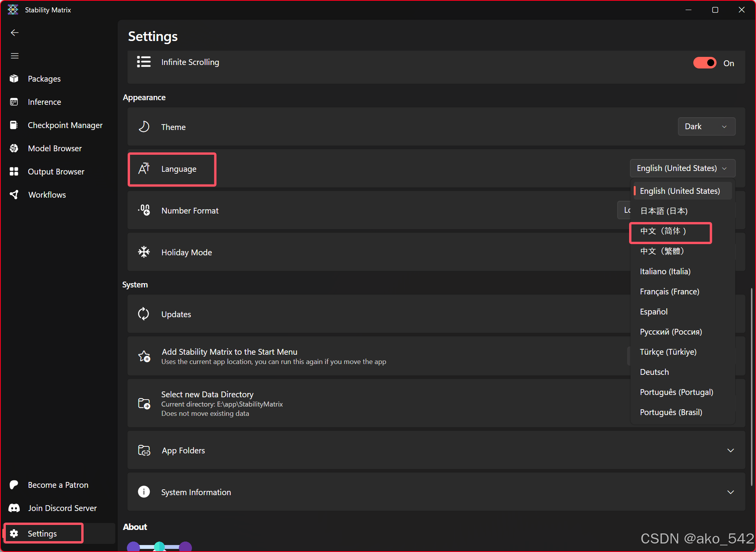Click the Output Browser grid icon
The image size is (756, 552).
(14, 172)
